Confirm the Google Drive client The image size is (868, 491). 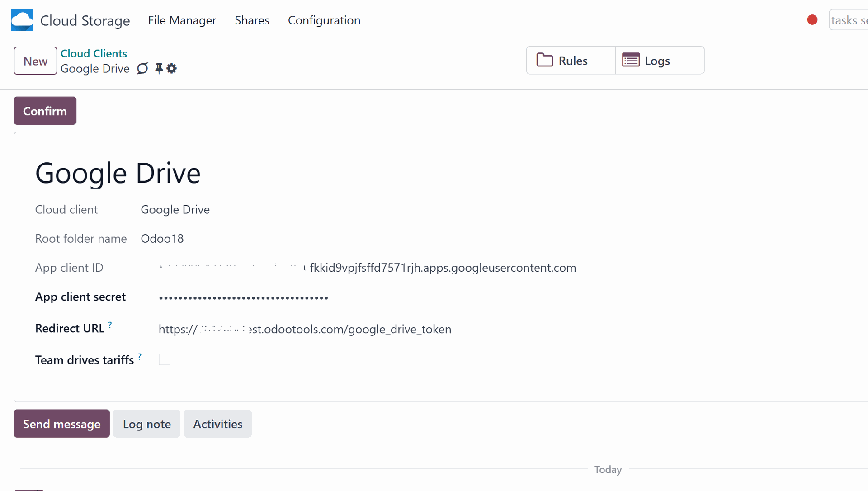[45, 111]
